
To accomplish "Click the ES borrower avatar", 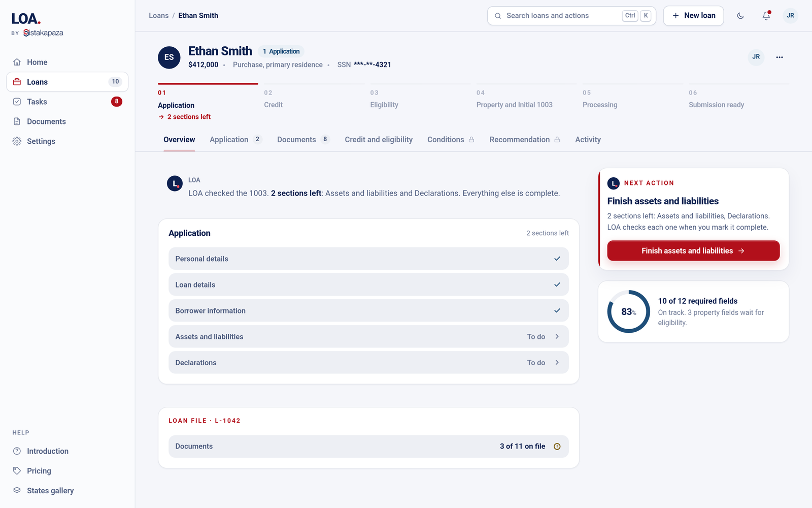I will (169, 57).
